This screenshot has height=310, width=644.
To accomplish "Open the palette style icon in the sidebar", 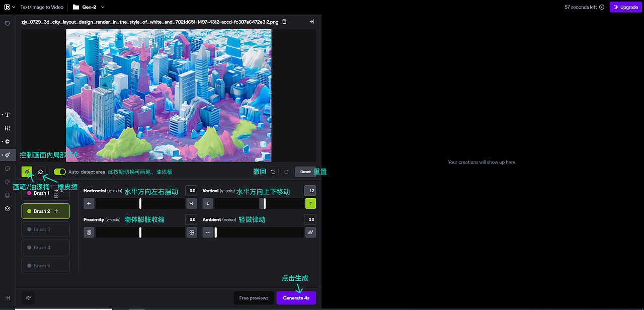I will click(7, 182).
